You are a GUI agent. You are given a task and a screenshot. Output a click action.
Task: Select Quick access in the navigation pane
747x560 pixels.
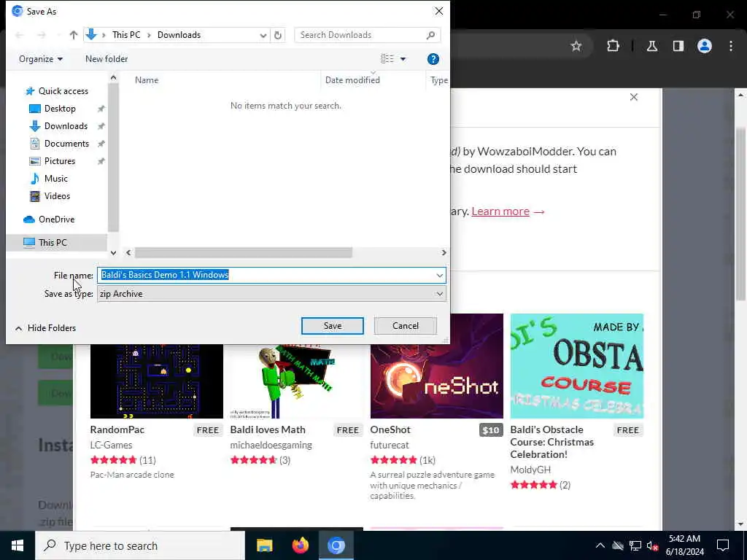click(x=63, y=91)
